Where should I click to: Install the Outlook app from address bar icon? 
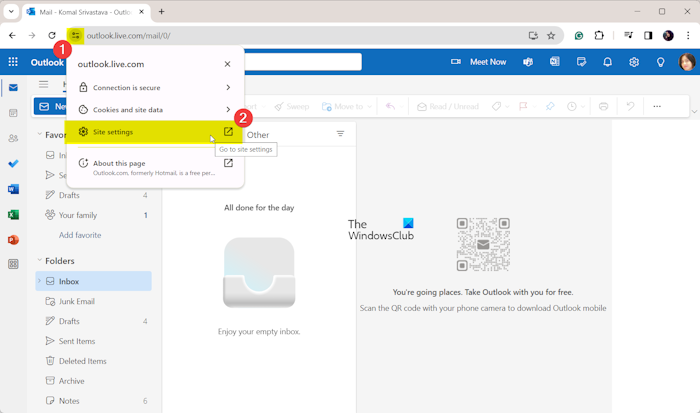pos(533,36)
